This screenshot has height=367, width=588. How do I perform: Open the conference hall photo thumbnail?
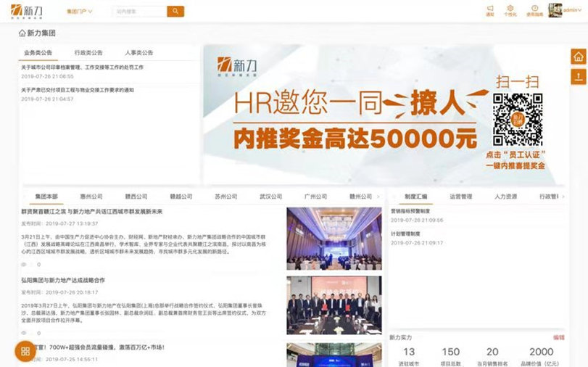[x=334, y=239]
